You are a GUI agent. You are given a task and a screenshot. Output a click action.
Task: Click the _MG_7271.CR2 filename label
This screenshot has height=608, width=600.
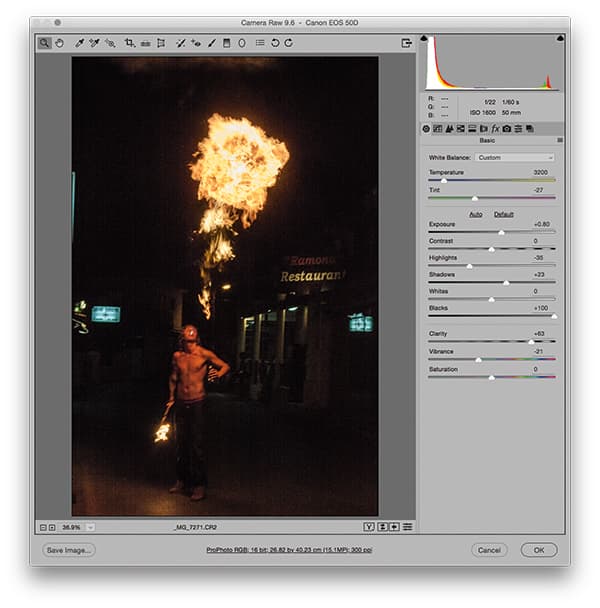195,527
